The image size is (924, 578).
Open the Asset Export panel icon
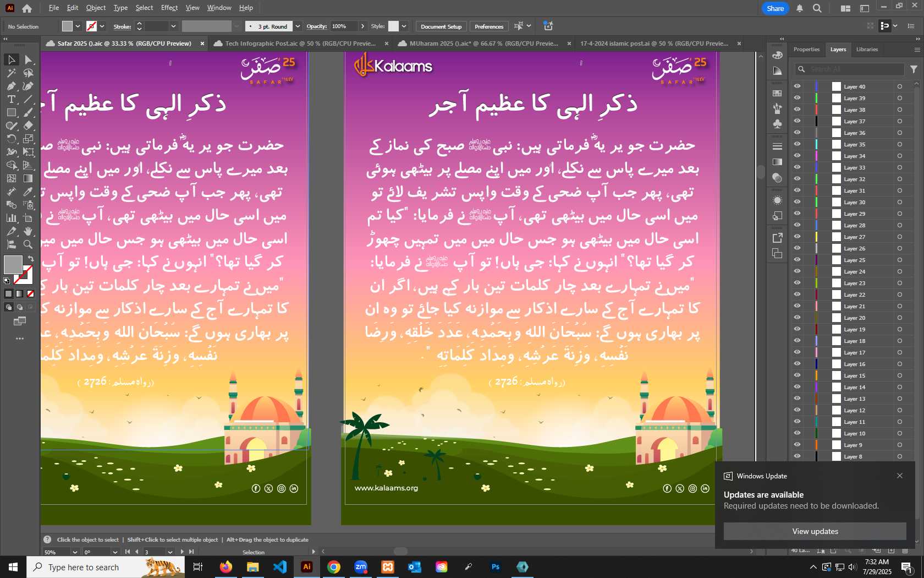pos(777,238)
